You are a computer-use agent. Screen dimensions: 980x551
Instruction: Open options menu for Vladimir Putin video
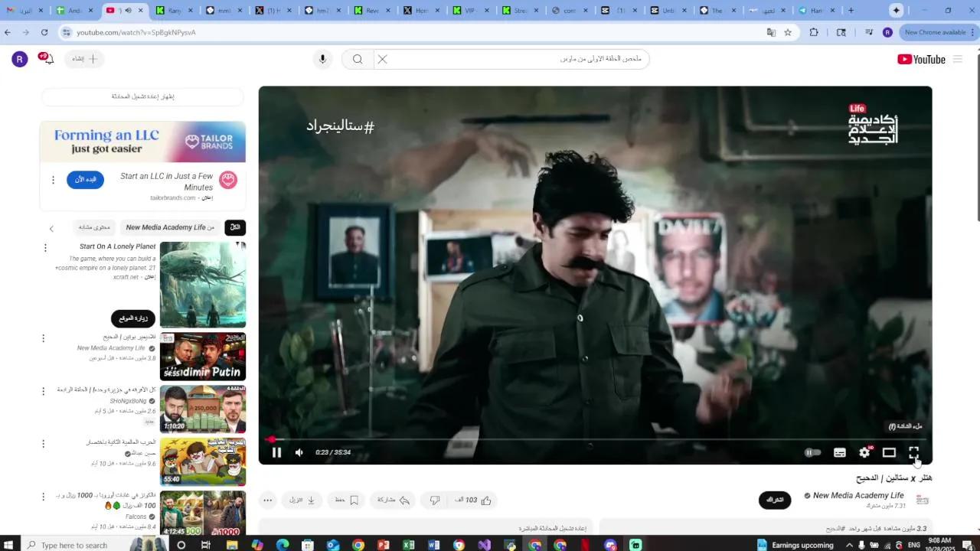pos(43,338)
